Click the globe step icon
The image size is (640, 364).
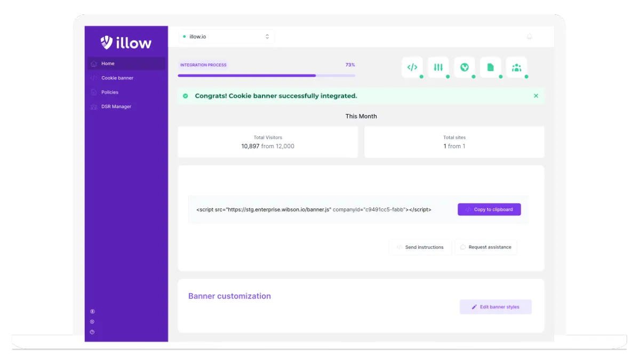(465, 67)
